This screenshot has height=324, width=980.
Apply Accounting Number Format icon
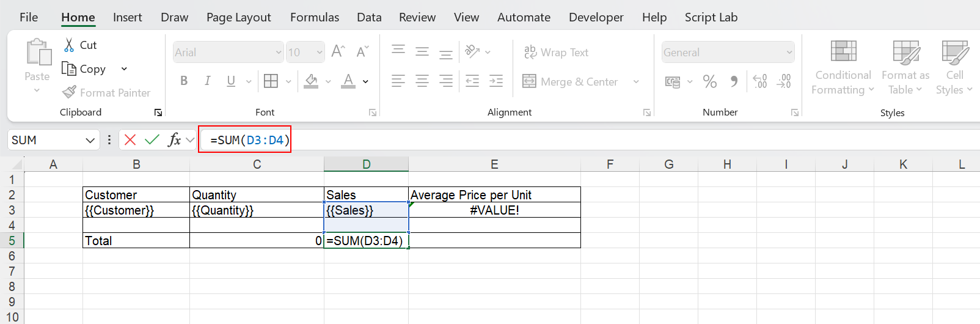(x=673, y=81)
